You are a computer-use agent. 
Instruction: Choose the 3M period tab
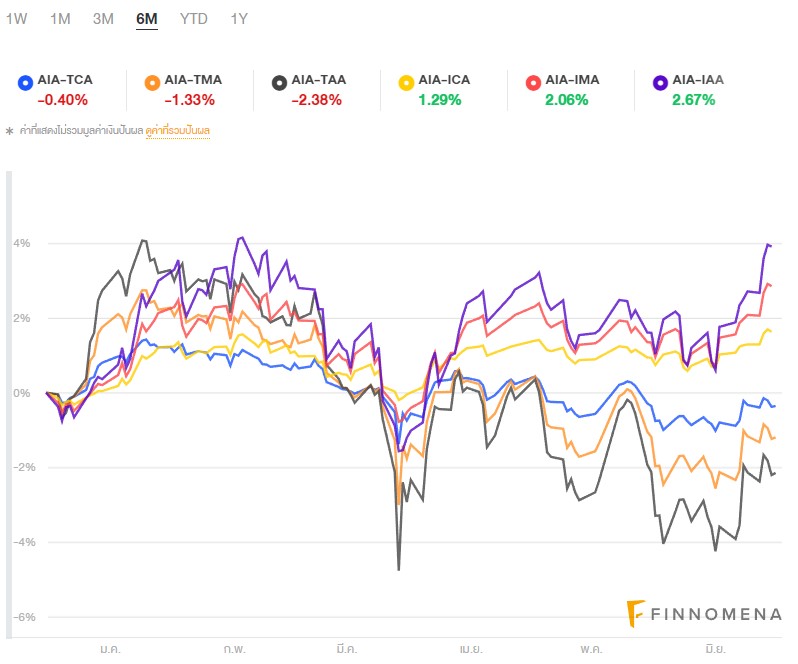103,18
